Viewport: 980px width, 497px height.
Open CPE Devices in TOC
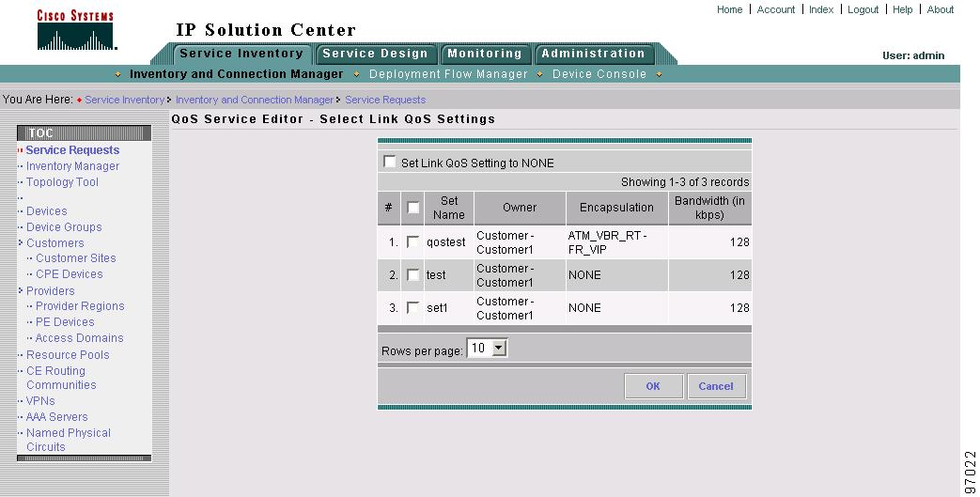69,273
